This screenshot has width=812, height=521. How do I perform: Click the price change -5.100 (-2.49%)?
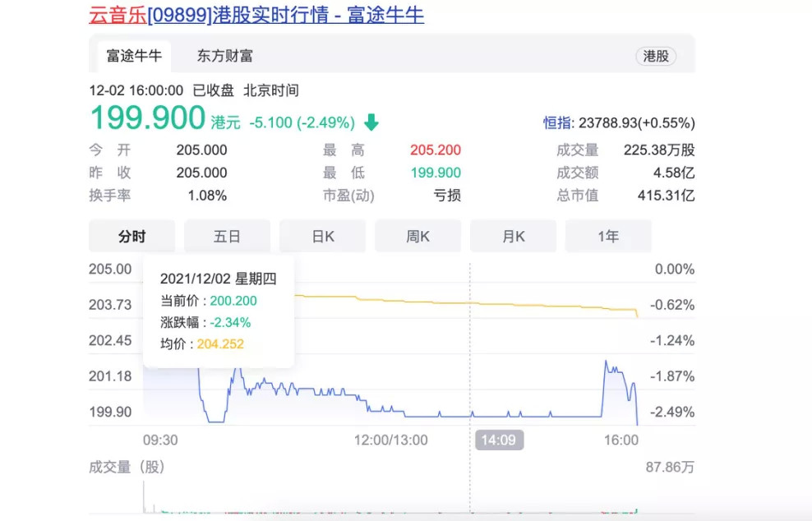pyautogui.click(x=302, y=122)
